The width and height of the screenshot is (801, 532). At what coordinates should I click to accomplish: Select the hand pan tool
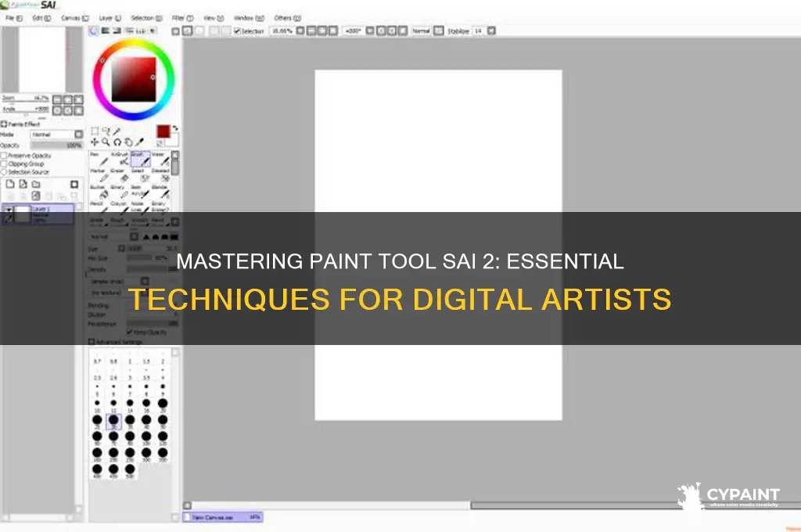pyautogui.click(x=128, y=142)
